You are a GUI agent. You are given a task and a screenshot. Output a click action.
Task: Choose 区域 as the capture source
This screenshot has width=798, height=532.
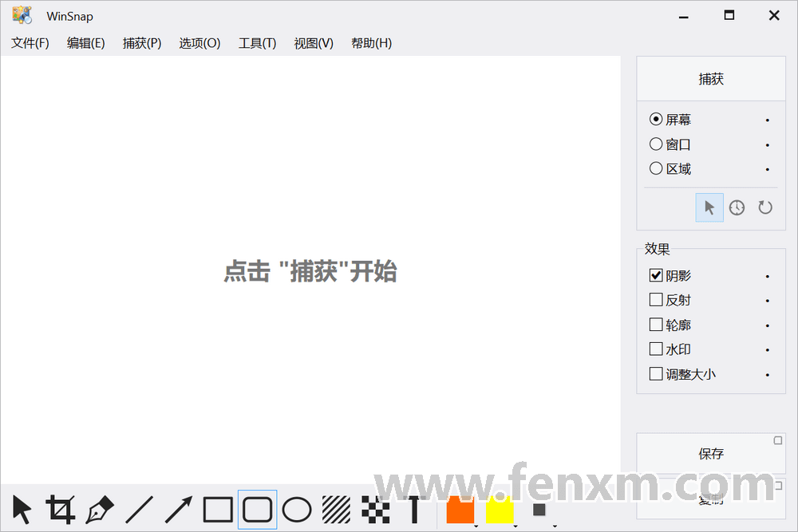tap(670, 168)
